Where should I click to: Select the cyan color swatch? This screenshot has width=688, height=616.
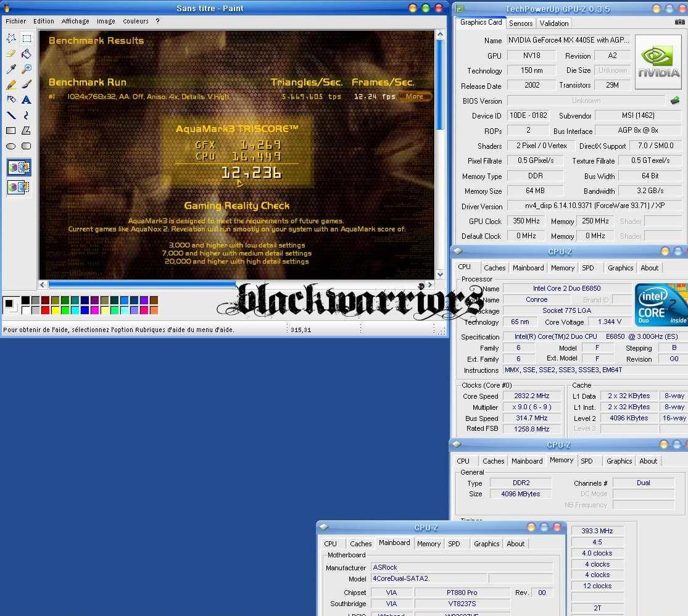pyautogui.click(x=75, y=310)
